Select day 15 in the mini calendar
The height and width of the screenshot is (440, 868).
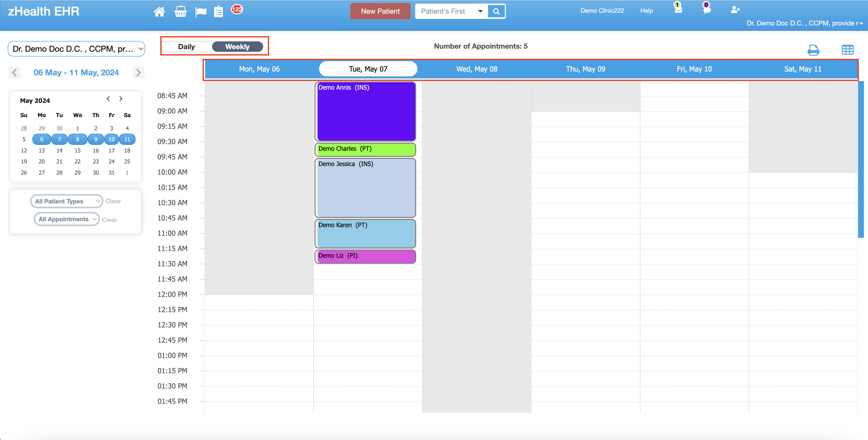click(x=77, y=150)
